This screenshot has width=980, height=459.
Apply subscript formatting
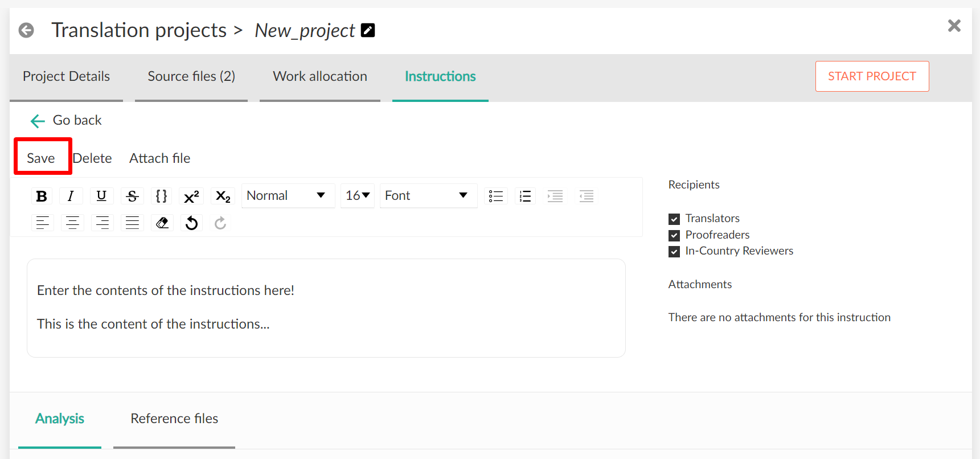(x=223, y=196)
